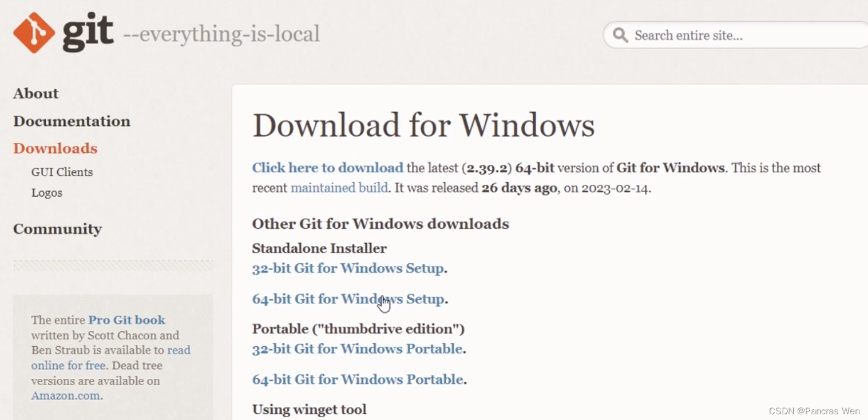Click the 'Using winget tool' subheading
868x420 pixels.
tap(310, 409)
